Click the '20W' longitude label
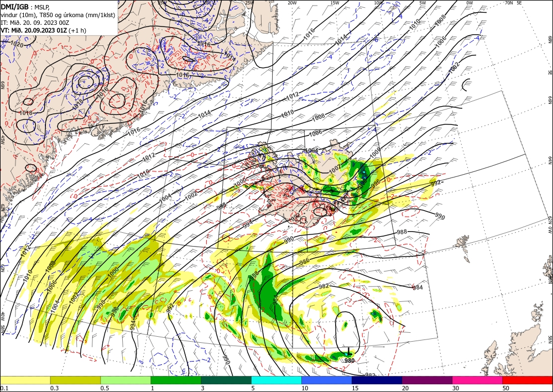Screen dimensions: 553x392 (x=292, y=3)
